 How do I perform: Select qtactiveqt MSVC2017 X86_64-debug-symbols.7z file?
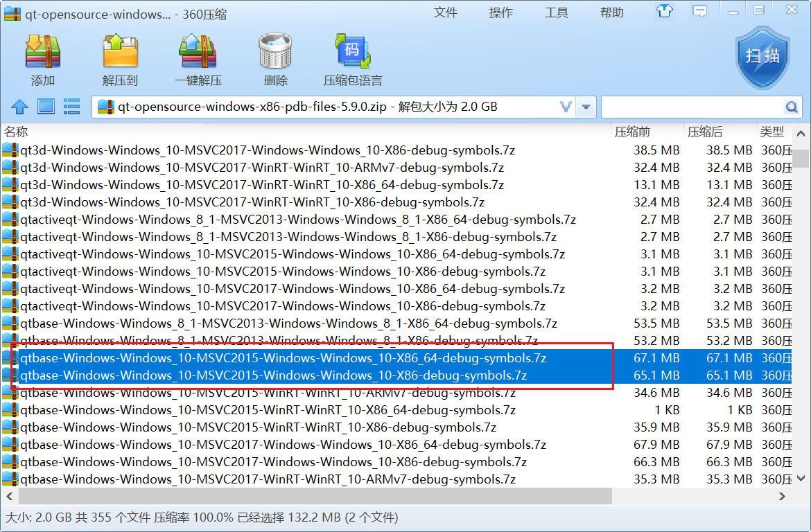pyautogui.click(x=396, y=289)
